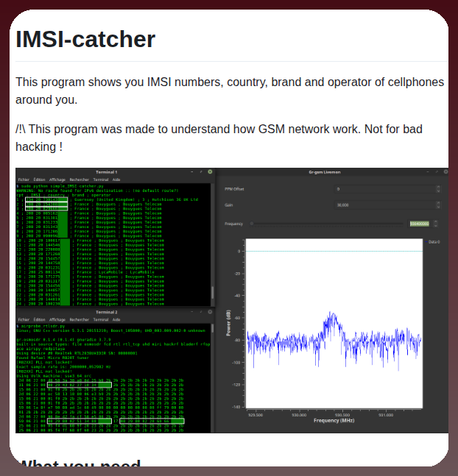Image resolution: width=458 pixels, height=476 pixels.
Task: Click the Frequency slider track
Action: (x=327, y=224)
